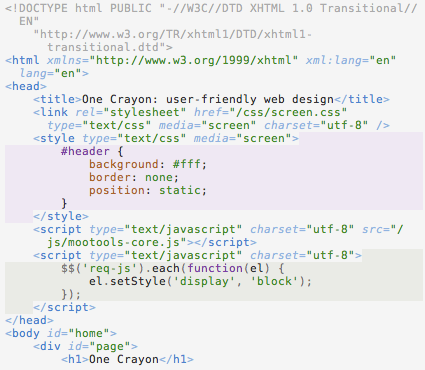Click the 'each' method call
425x370 pixels.
click(166, 268)
